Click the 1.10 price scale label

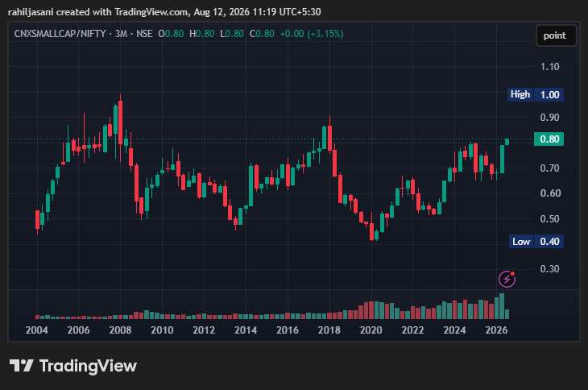click(x=549, y=67)
